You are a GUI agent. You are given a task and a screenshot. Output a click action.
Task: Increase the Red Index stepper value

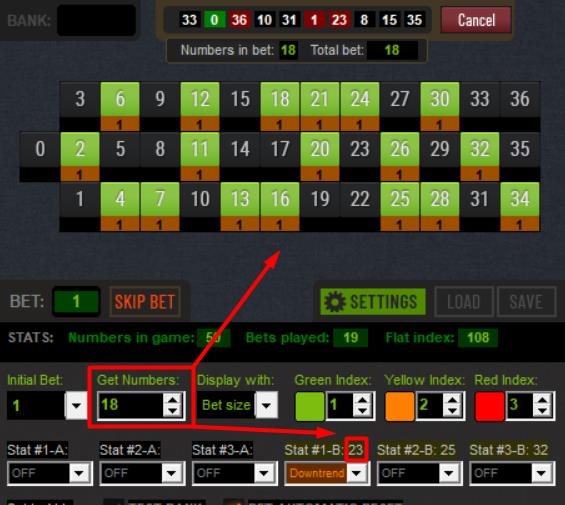[x=542, y=400]
